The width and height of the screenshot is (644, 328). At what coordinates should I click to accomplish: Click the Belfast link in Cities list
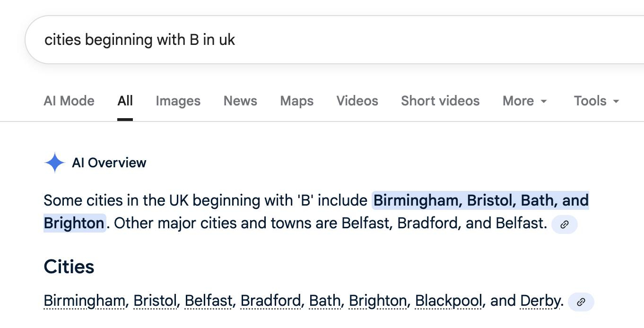point(208,301)
